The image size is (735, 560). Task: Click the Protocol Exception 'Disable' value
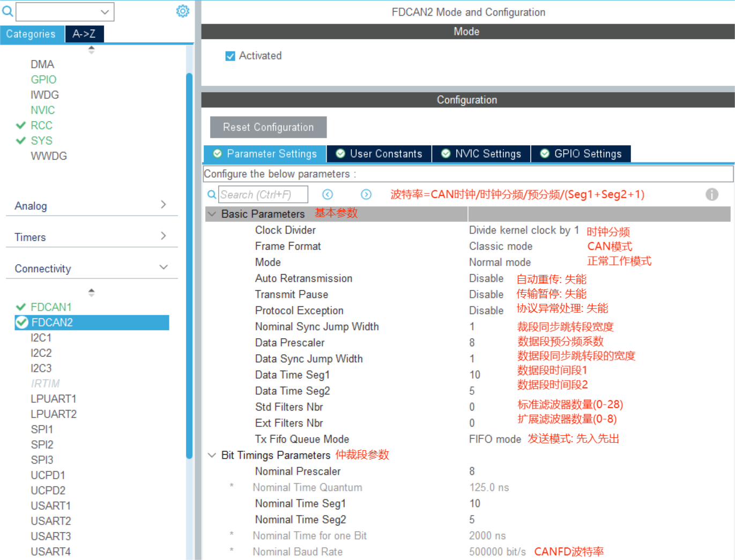(486, 311)
